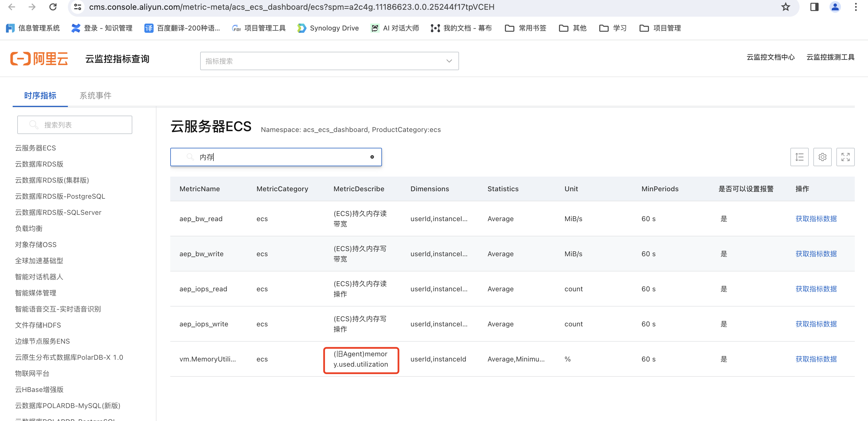Image resolution: width=868 pixels, height=421 pixels.
Task: Open 项目管理工具 bookmark
Action: point(259,28)
